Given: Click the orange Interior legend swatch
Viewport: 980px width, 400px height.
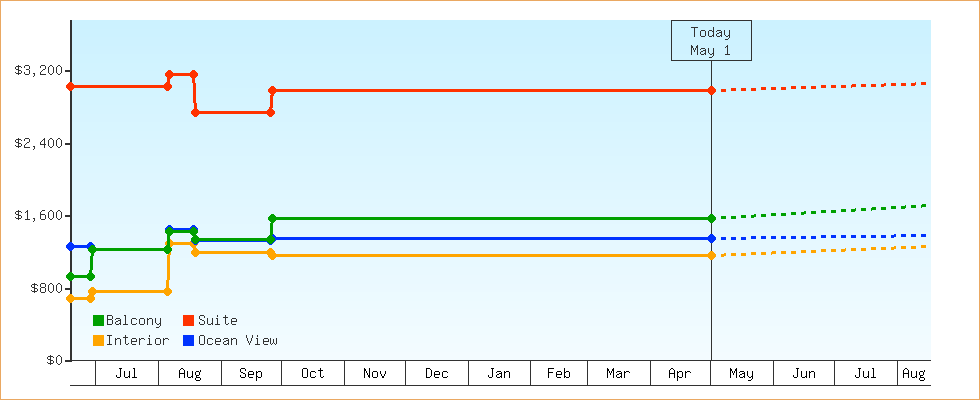Looking at the screenshot, I should tap(98, 341).
